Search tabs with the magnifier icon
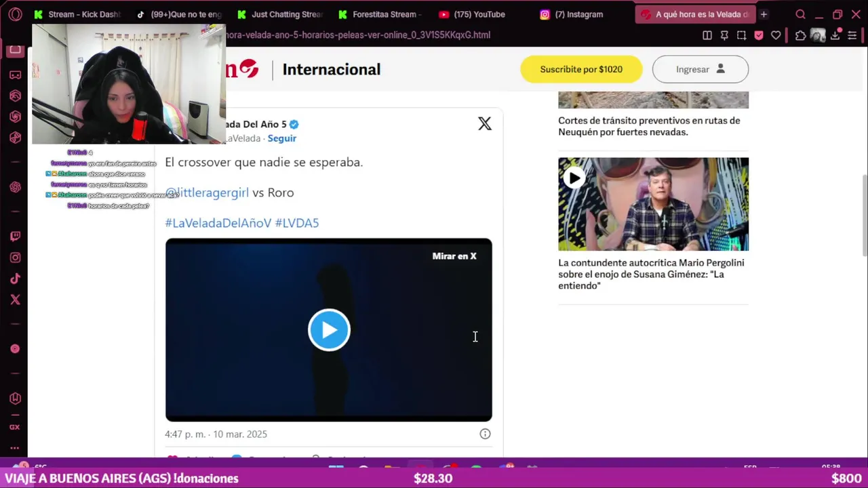 point(800,14)
